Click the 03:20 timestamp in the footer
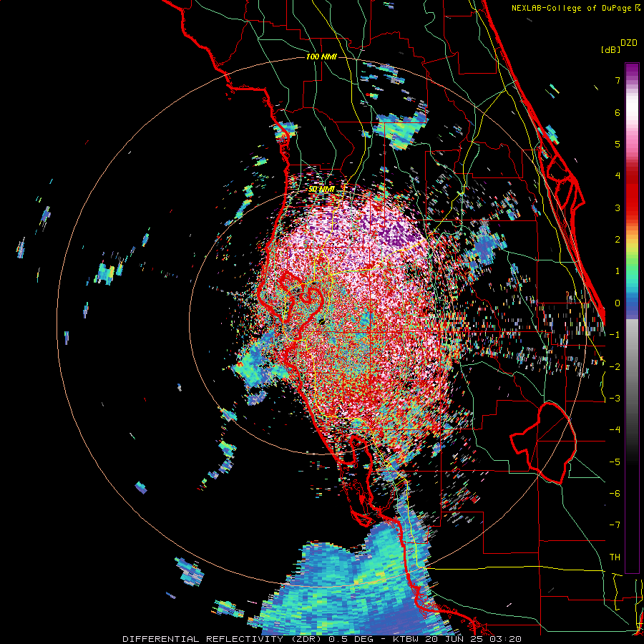 [505, 639]
